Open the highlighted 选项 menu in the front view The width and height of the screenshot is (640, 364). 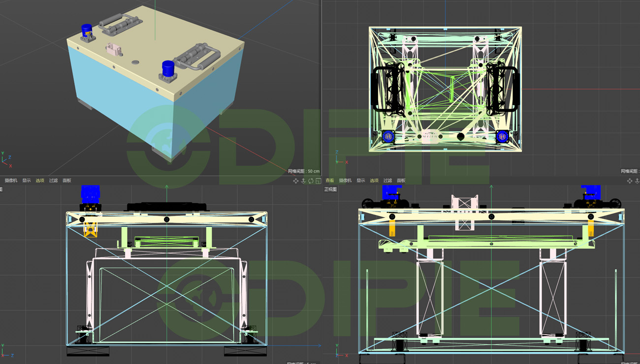pyautogui.click(x=374, y=181)
